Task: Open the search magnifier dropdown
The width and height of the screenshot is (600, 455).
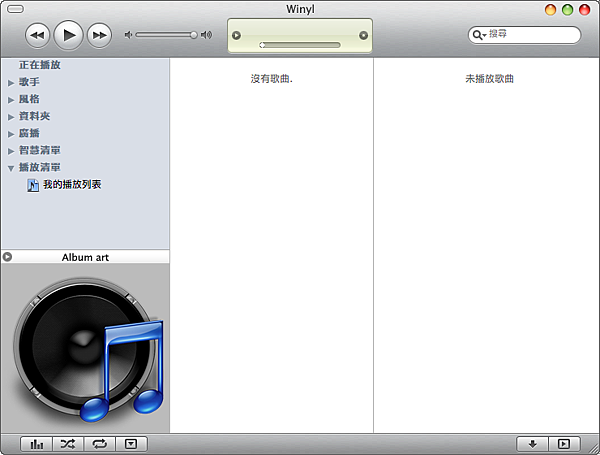Action: click(479, 35)
